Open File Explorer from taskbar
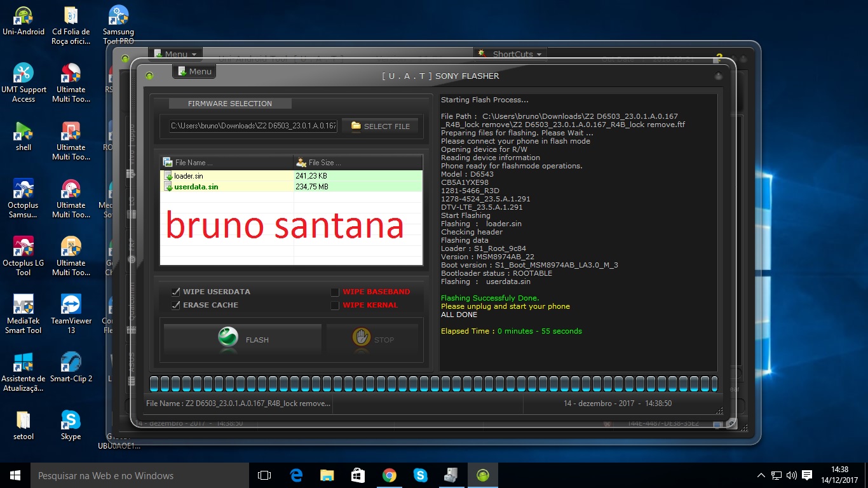 point(327,475)
